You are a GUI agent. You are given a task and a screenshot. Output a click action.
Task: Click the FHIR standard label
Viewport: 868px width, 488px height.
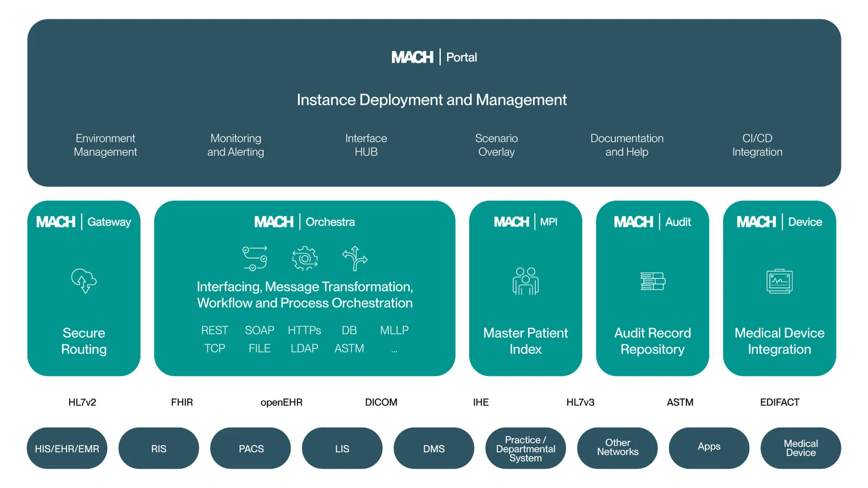tap(182, 402)
